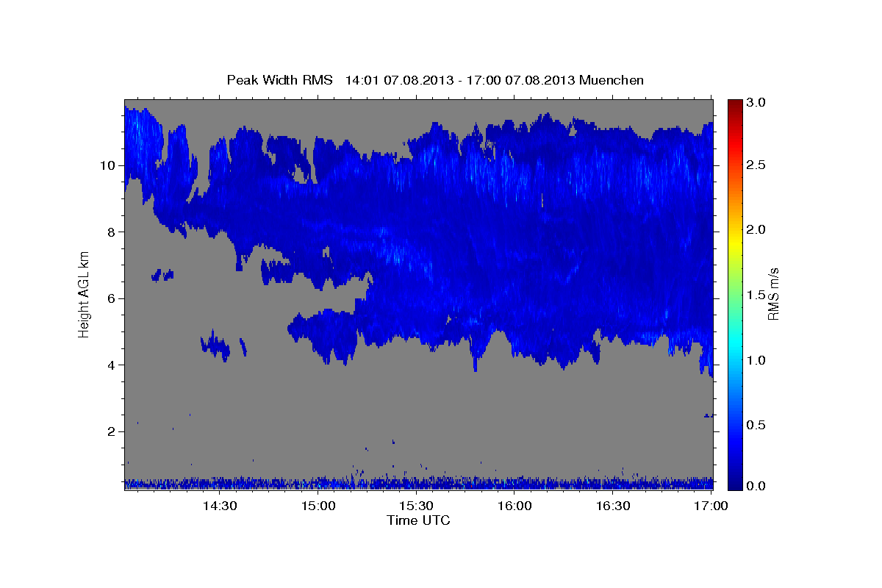Click height axis label '4'

(x=112, y=365)
